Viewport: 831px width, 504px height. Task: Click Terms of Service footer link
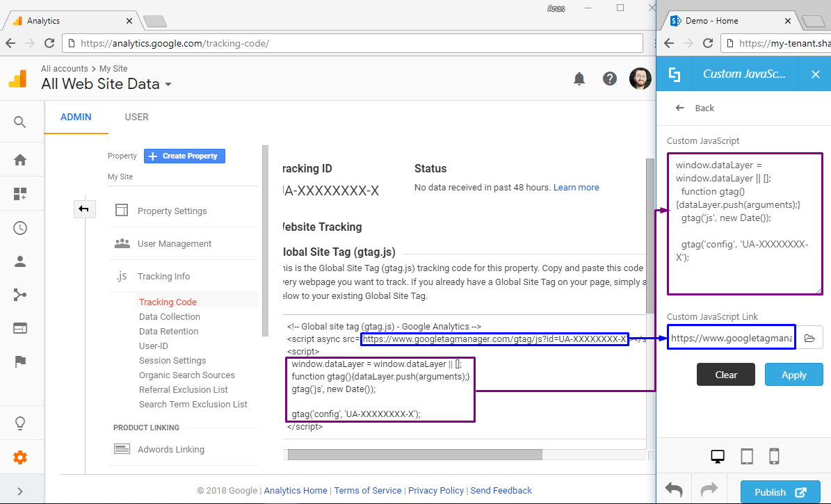(368, 491)
